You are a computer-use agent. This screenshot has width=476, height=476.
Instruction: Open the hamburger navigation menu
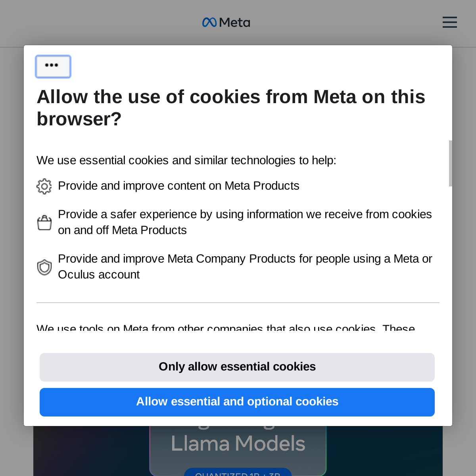point(449,22)
